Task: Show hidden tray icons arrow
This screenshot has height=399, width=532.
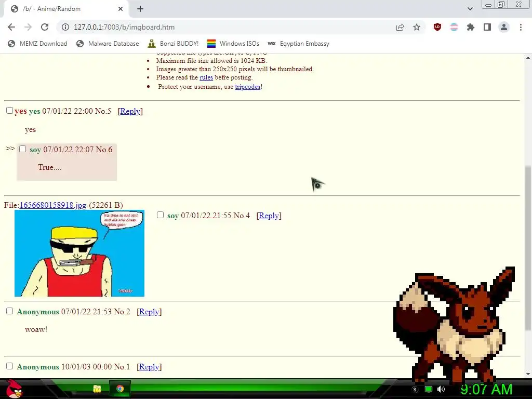Action: (x=415, y=389)
